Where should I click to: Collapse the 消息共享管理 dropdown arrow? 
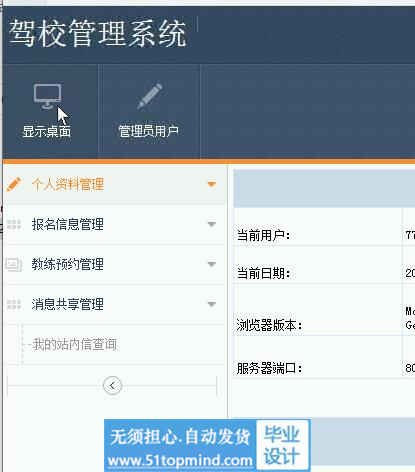212,304
